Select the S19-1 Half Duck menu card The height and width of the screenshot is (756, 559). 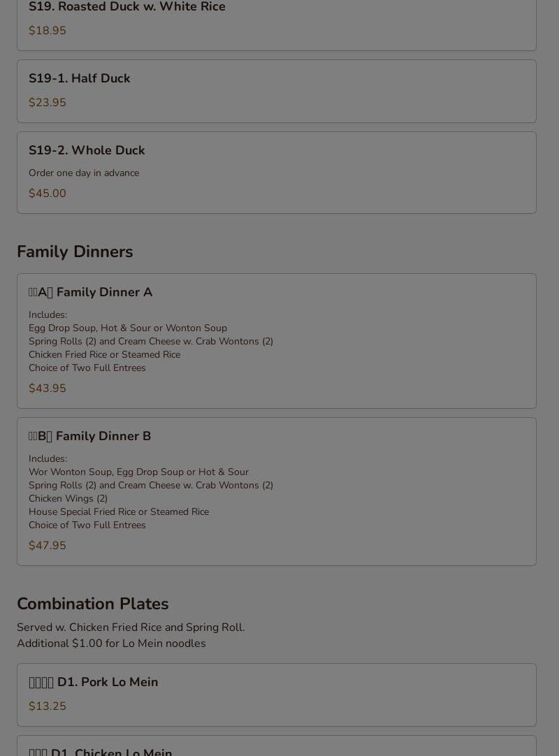coord(277,91)
